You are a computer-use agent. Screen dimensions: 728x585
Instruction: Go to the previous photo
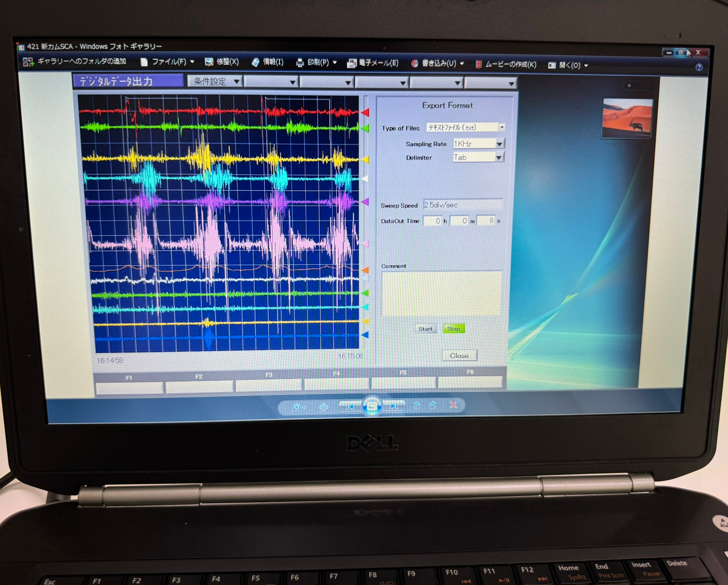pyautogui.click(x=349, y=406)
